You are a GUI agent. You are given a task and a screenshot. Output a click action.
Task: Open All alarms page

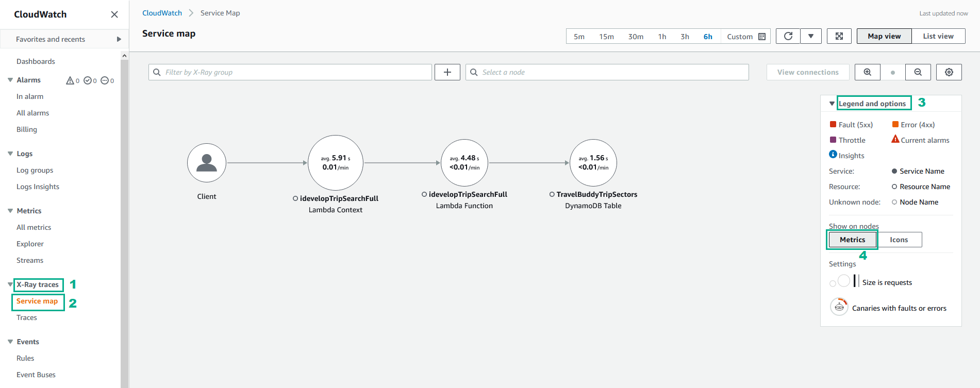32,113
